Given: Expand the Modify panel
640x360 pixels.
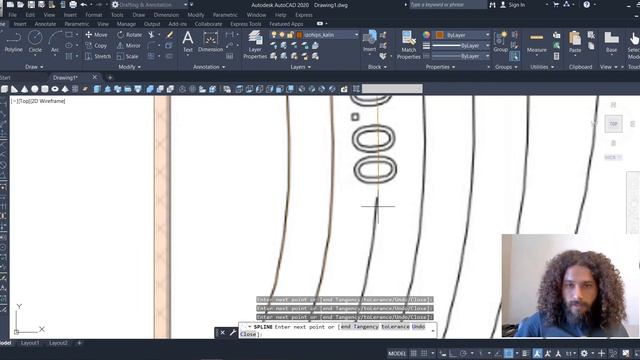Looking at the screenshot, I should [x=129, y=67].
